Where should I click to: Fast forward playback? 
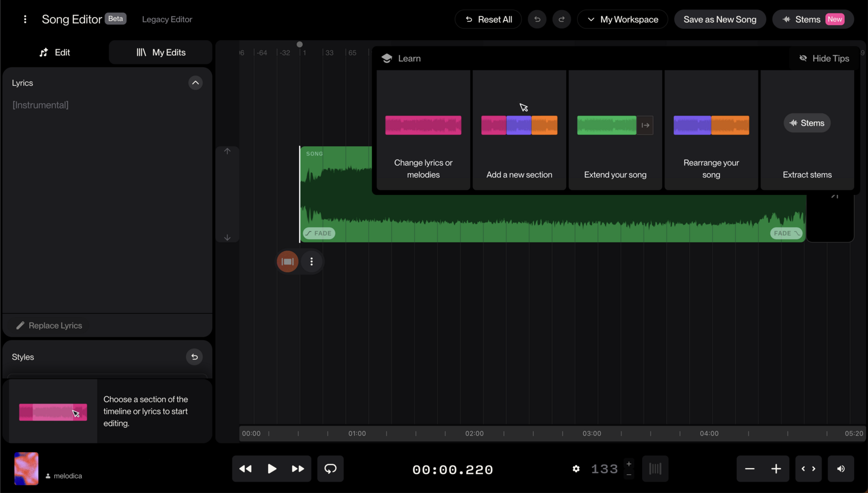point(298,469)
